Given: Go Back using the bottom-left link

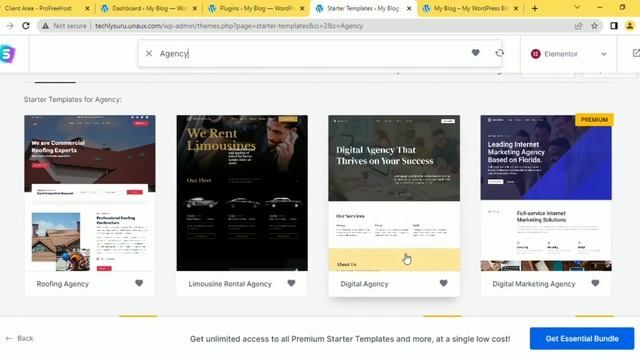Looking at the screenshot, I should [x=20, y=338].
